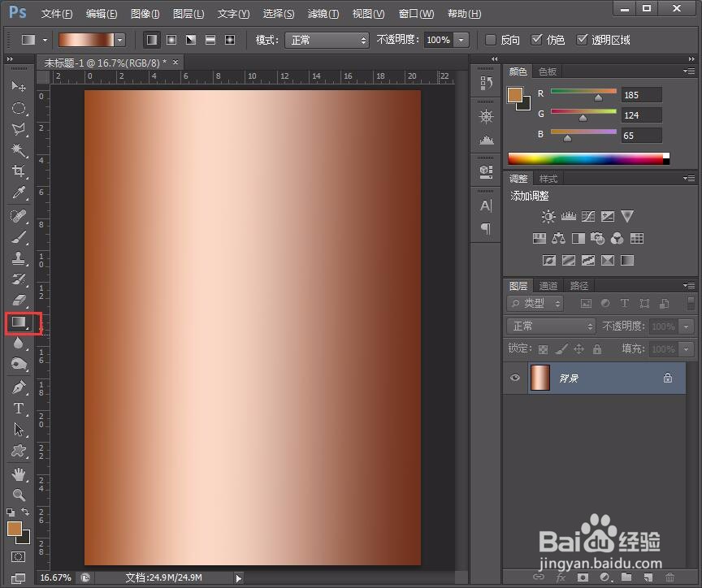Viewport: 702px width, 588px height.
Task: Select the Eyedropper tool
Action: pyautogui.click(x=19, y=192)
